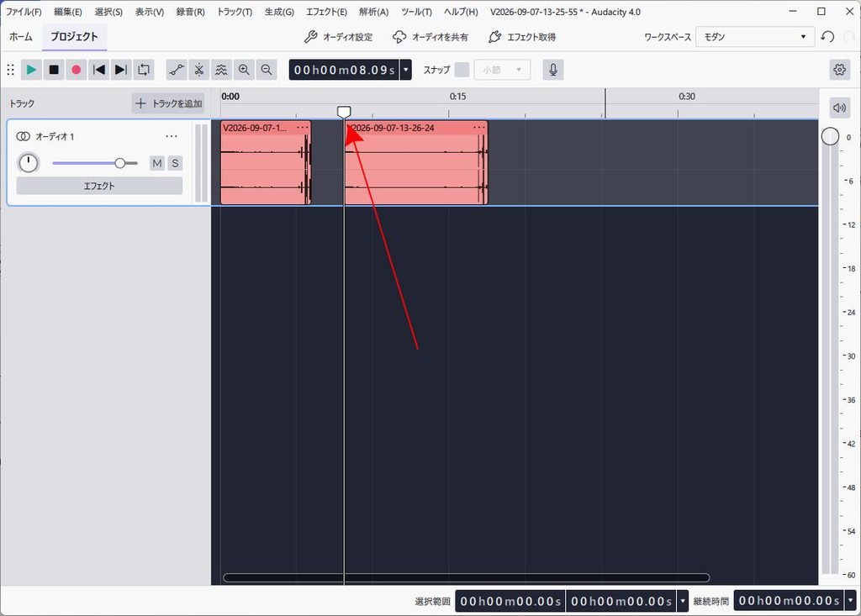This screenshot has width=861, height=616.
Task: Adjust the オーディオ 1 volume slider
Action: [94, 163]
